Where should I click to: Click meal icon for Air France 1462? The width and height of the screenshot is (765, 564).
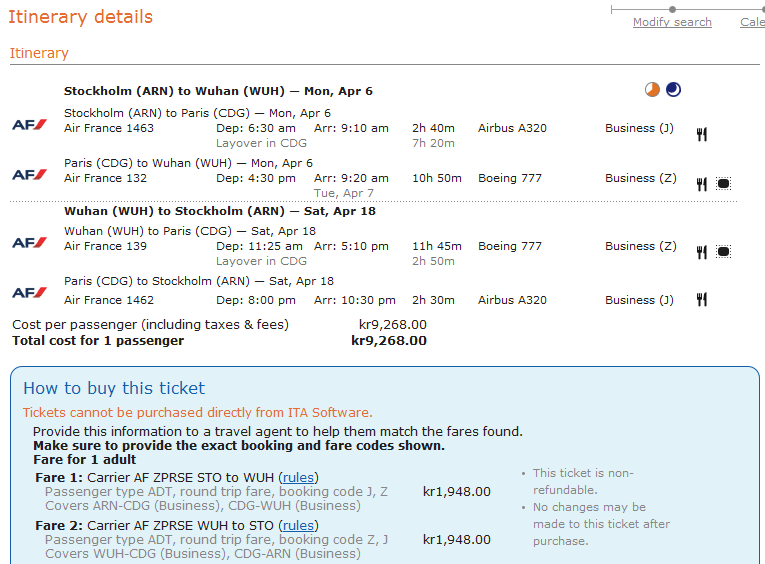tap(702, 300)
